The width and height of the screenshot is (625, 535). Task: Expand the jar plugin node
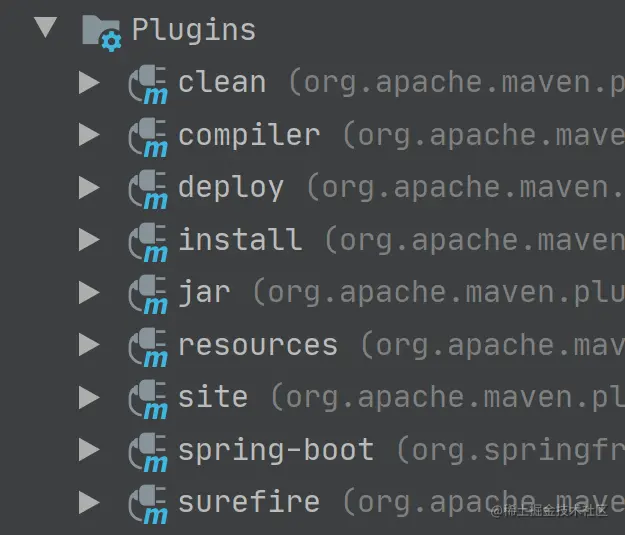(89, 292)
